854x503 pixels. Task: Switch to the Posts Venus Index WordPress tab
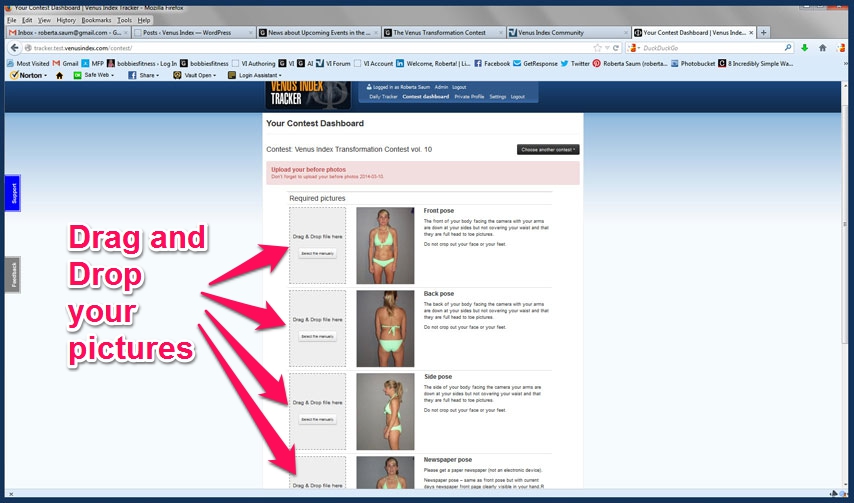[x=194, y=33]
